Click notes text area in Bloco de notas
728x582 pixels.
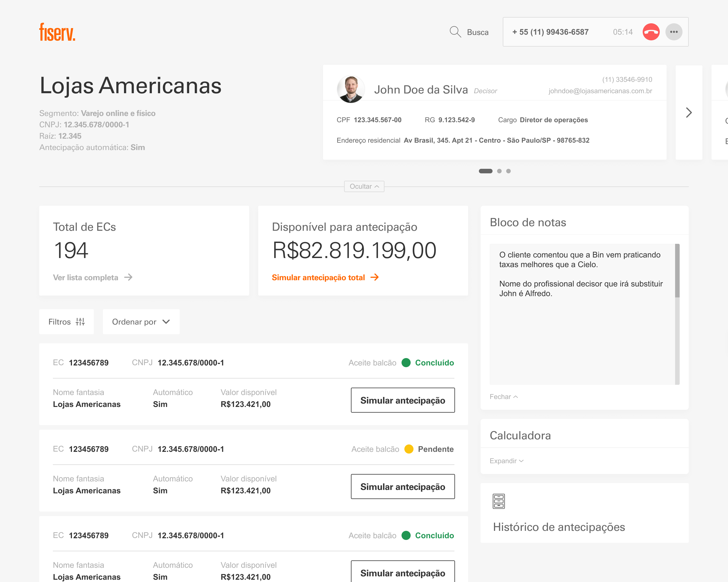(582, 314)
